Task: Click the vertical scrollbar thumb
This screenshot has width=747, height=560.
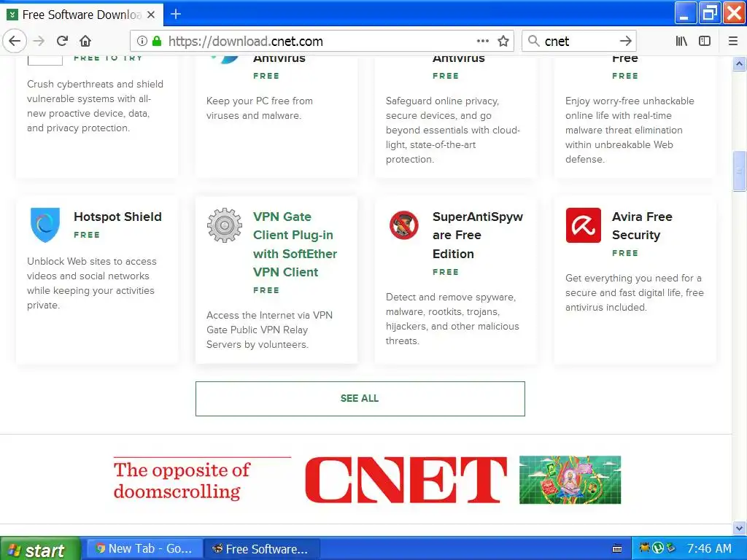Action: [739, 171]
